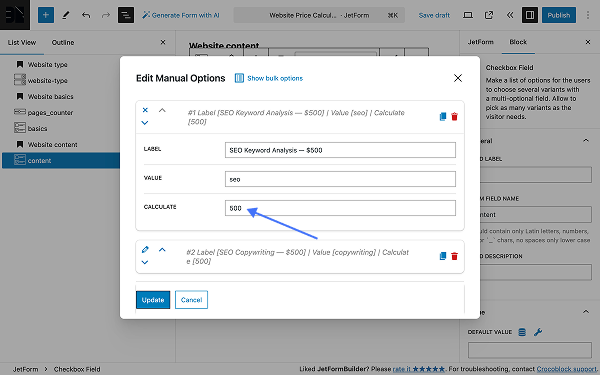The image size is (600, 375).
Task: Click the double chevron collapse icon
Action: (510, 15)
